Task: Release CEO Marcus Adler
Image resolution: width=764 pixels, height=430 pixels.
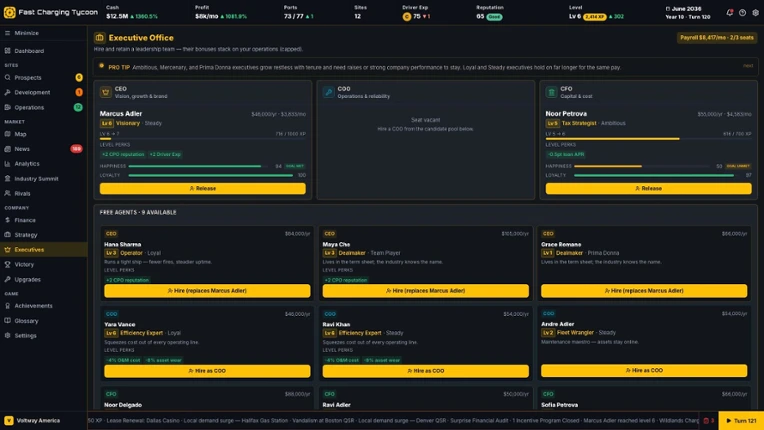Action: (x=203, y=188)
